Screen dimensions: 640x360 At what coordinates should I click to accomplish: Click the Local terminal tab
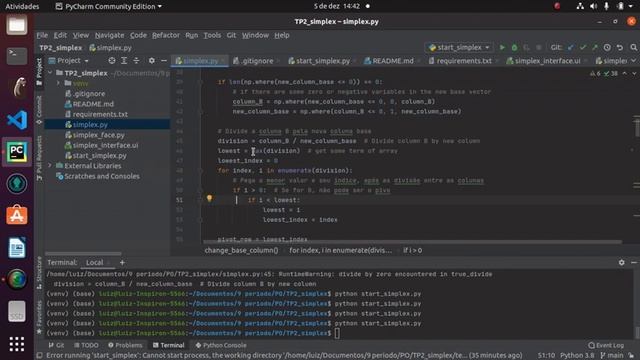pos(95,262)
